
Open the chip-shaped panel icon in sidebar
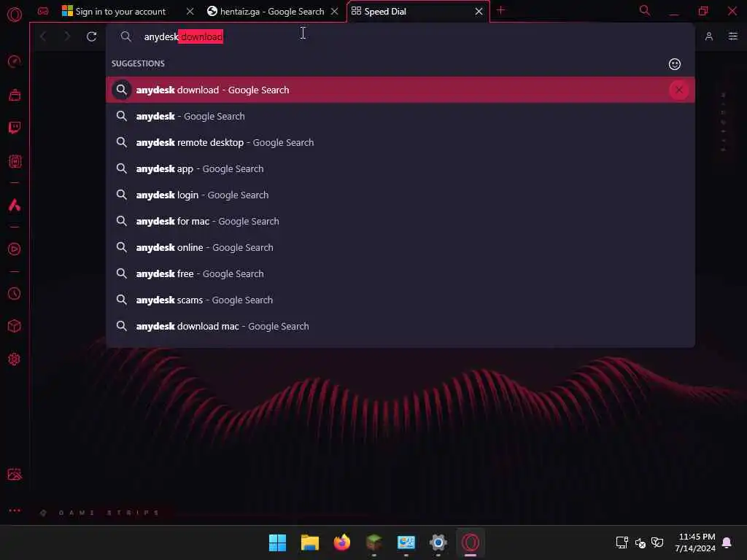tap(15, 161)
